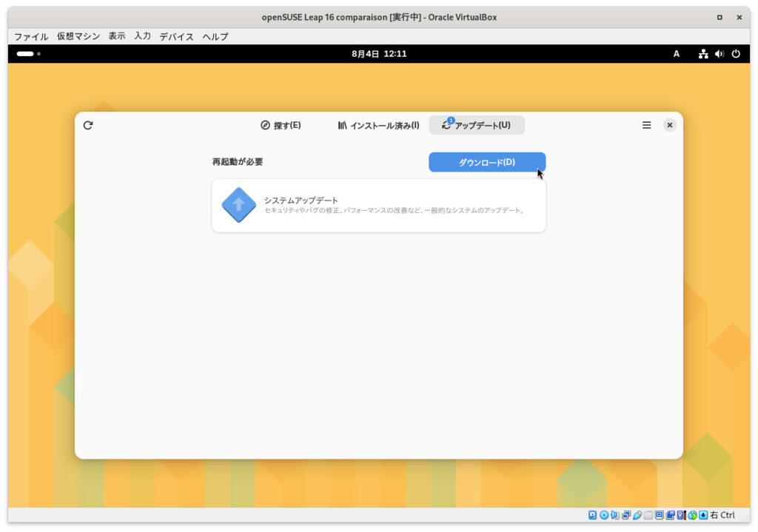Maximize the VirtualBox window
758x532 pixels.
(x=720, y=18)
